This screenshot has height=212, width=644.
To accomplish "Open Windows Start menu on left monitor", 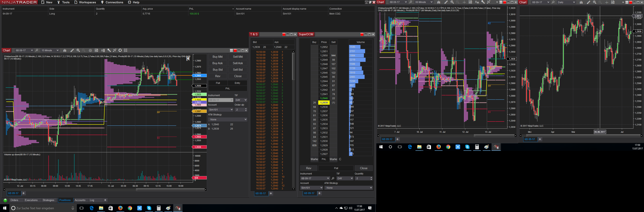I will coord(5,208).
